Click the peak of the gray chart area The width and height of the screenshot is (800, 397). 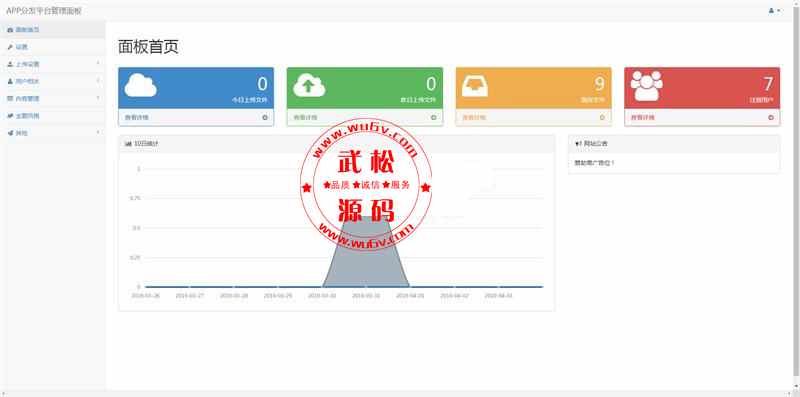coord(366,217)
